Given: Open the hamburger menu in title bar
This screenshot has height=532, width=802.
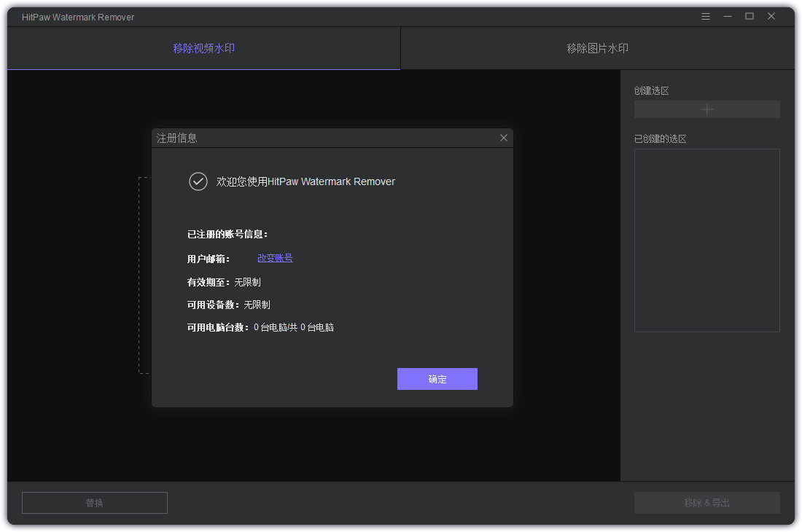Looking at the screenshot, I should tap(705, 16).
